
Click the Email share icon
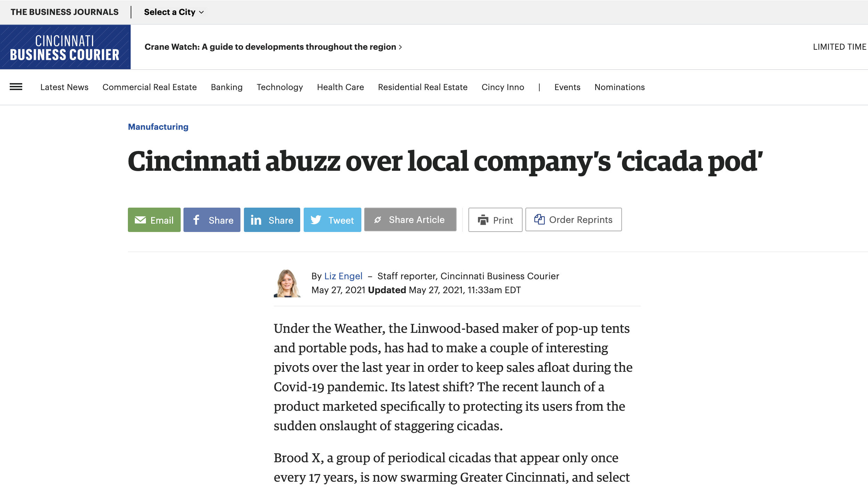tap(140, 219)
